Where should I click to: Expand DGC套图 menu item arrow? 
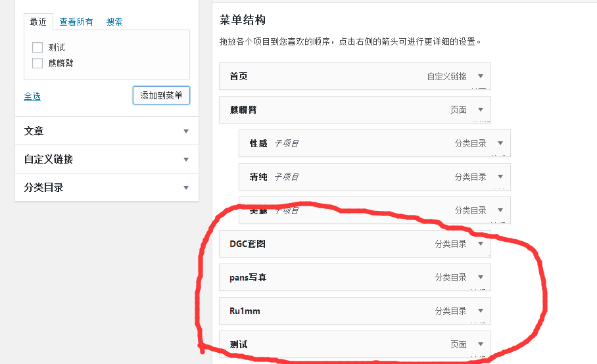click(481, 244)
